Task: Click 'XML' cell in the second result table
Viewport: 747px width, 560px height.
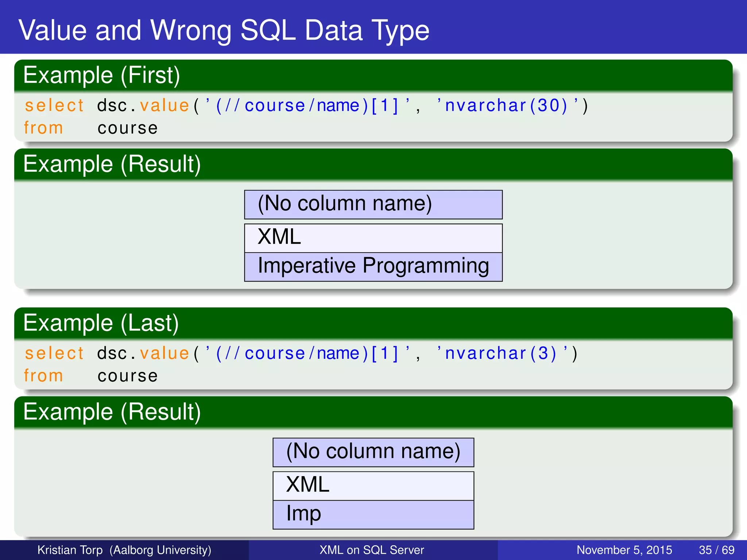Action: [373, 486]
